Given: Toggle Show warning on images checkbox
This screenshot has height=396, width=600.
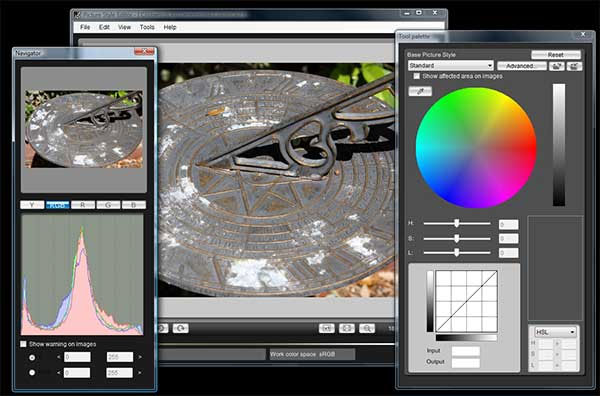Looking at the screenshot, I should coord(23,344).
